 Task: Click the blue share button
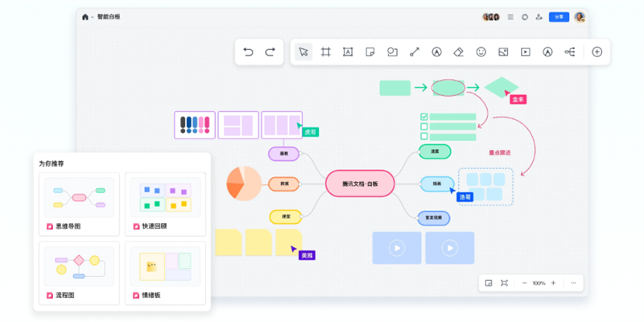coord(559,17)
